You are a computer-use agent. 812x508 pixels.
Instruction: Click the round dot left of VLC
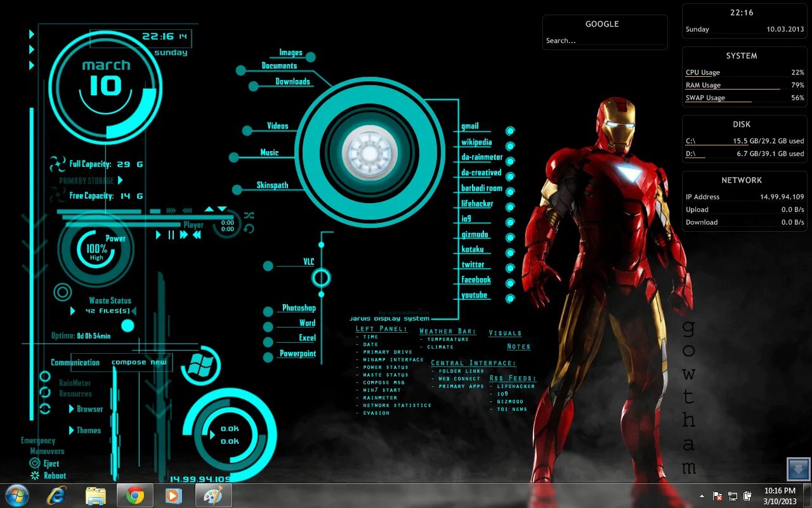[x=268, y=266]
